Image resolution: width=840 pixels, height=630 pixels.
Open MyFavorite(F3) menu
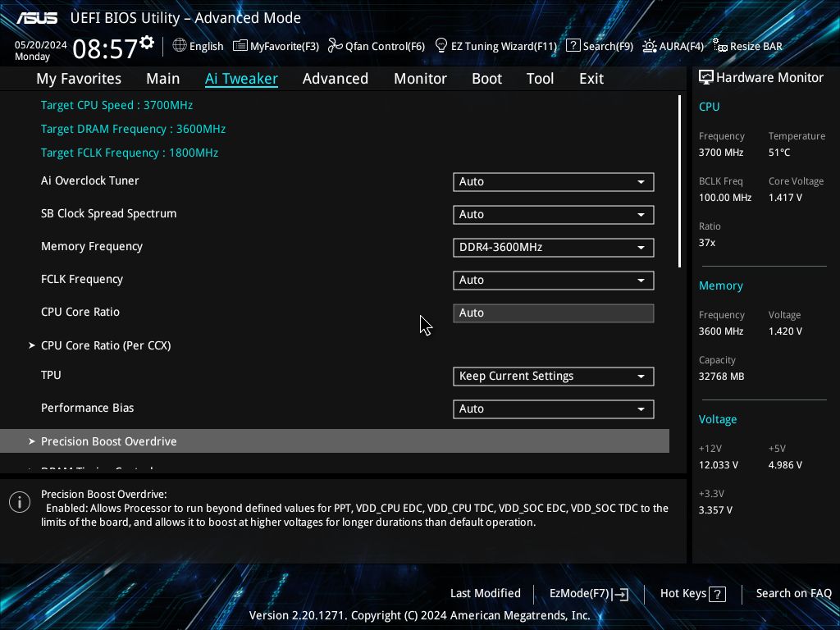[276, 46]
